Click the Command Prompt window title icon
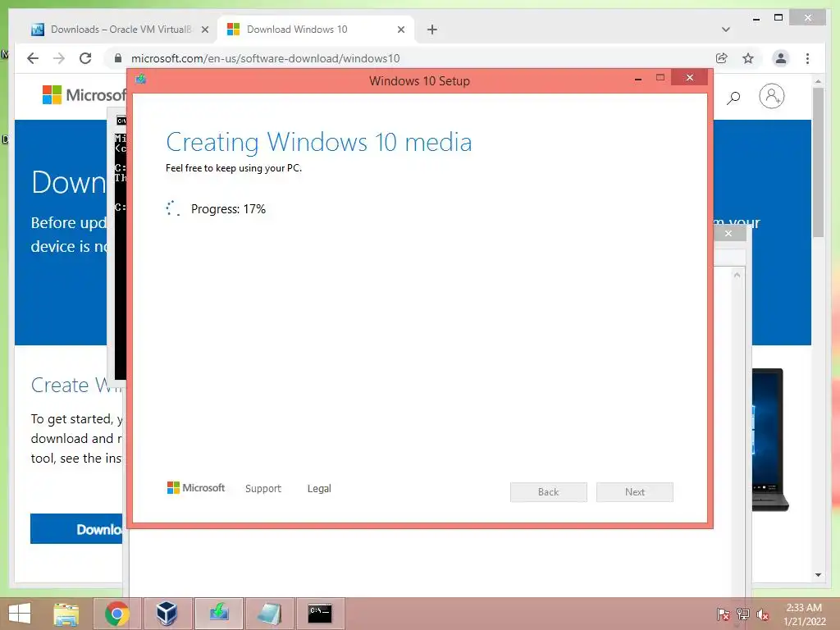This screenshot has height=630, width=840. coord(121,121)
